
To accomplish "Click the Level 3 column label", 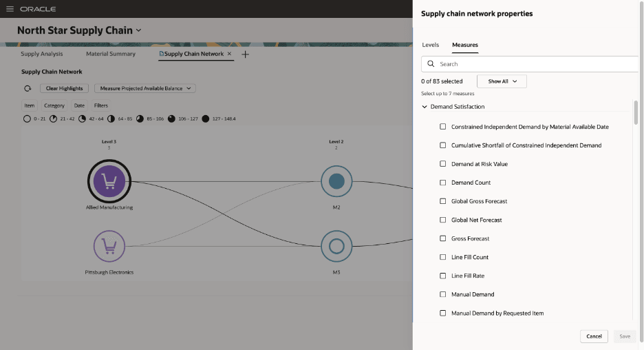I will 109,141.
